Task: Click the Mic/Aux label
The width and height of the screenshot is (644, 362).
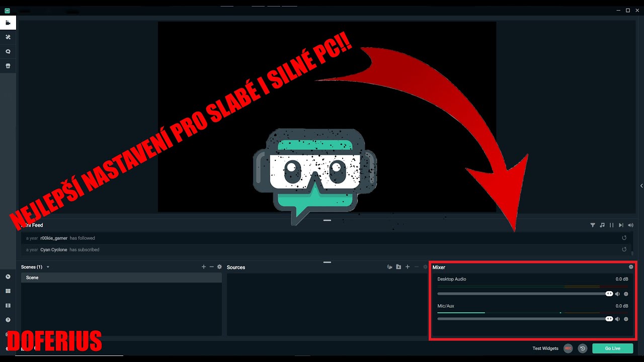Action: 446,306
